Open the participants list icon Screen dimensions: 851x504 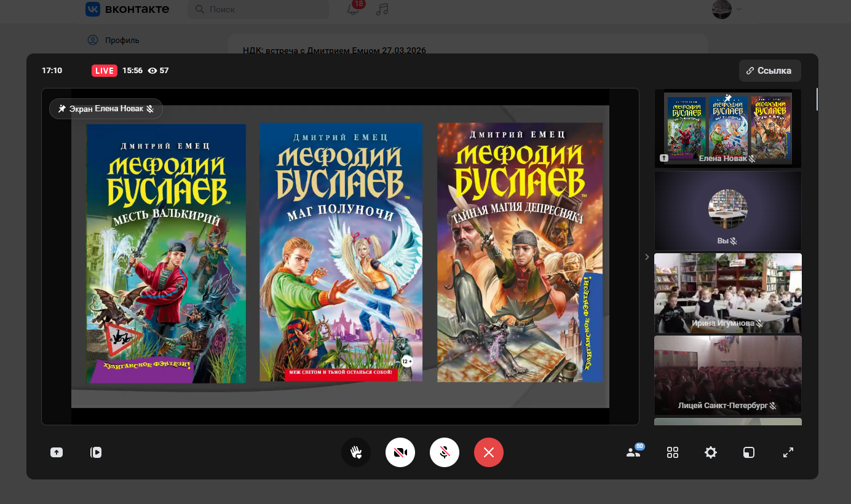click(x=633, y=452)
